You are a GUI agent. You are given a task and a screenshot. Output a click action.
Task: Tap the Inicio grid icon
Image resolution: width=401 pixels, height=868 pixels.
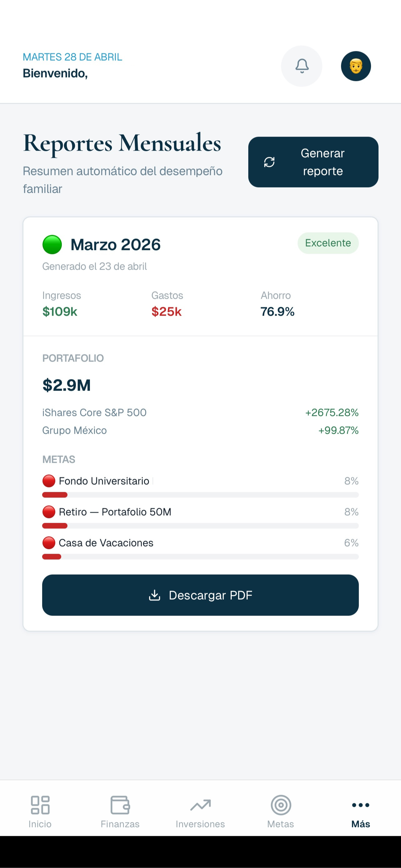[x=40, y=805]
